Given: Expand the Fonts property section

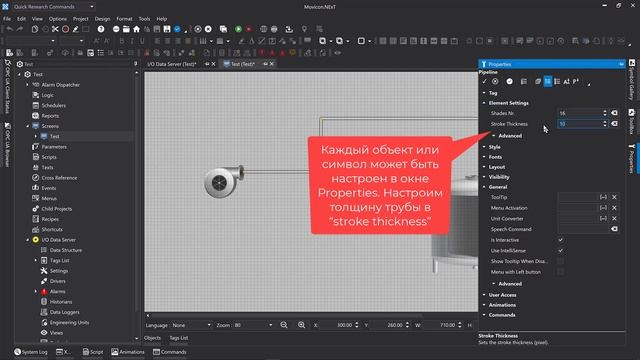Looking at the screenshot, I should 484,157.
